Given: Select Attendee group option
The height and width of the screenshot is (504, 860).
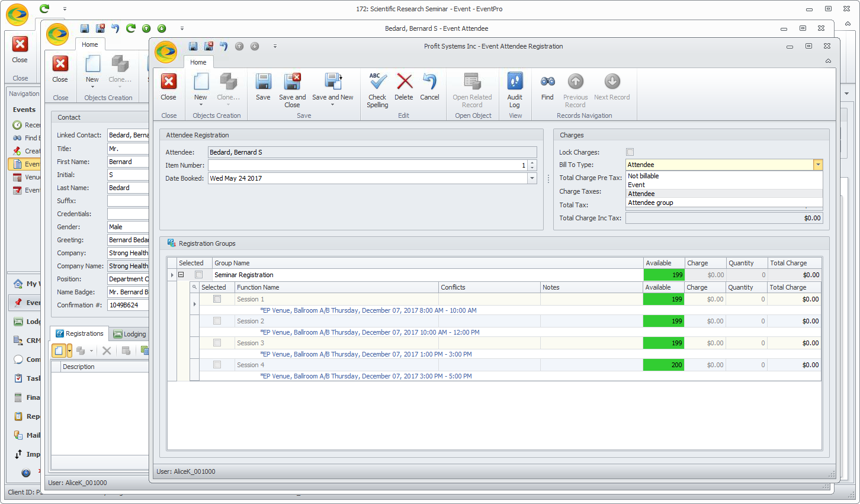Looking at the screenshot, I should [724, 203].
